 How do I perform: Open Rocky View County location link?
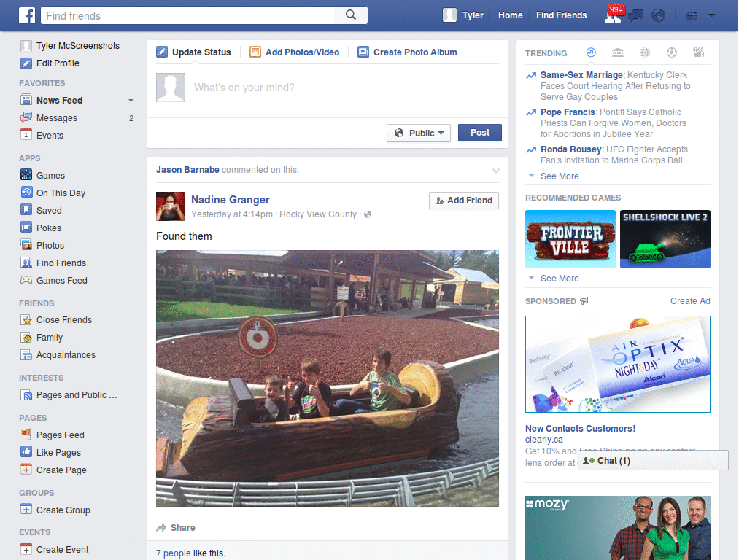[x=318, y=214]
